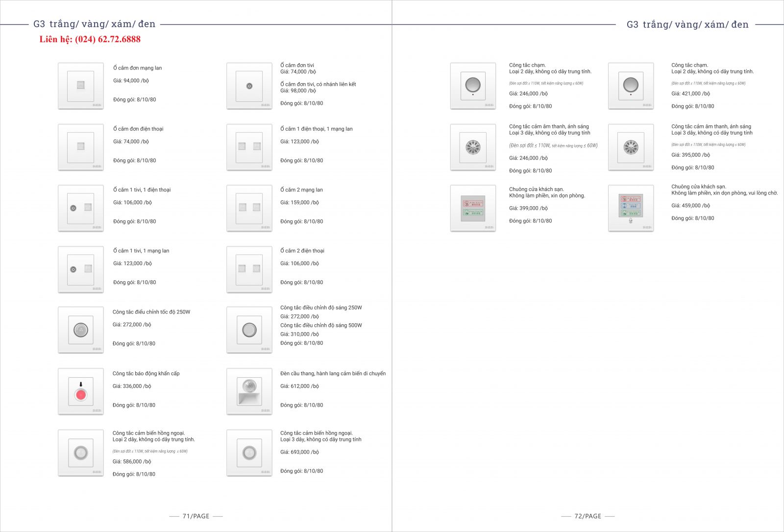Click the "72/PAGE" page number
The width and height of the screenshot is (784, 532).
click(x=588, y=516)
